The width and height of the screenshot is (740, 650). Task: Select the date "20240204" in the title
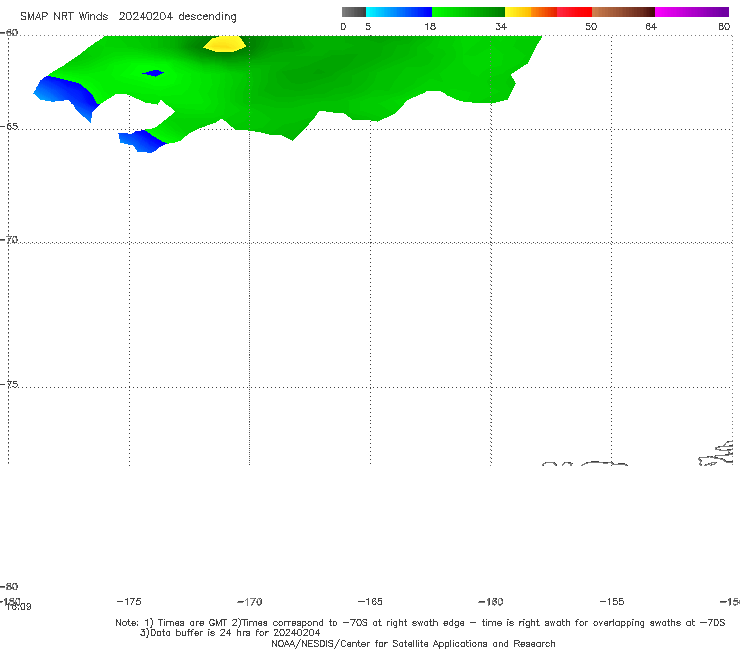click(145, 16)
